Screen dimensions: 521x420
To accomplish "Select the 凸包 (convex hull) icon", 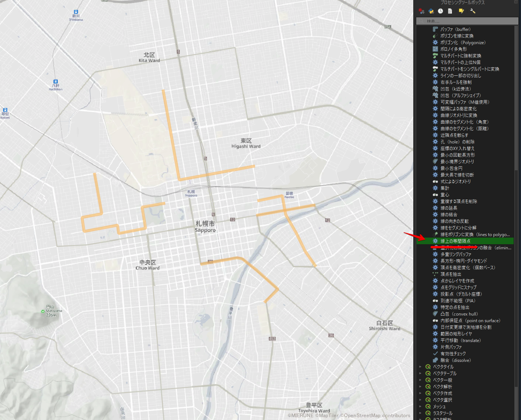I will click(x=435, y=314).
